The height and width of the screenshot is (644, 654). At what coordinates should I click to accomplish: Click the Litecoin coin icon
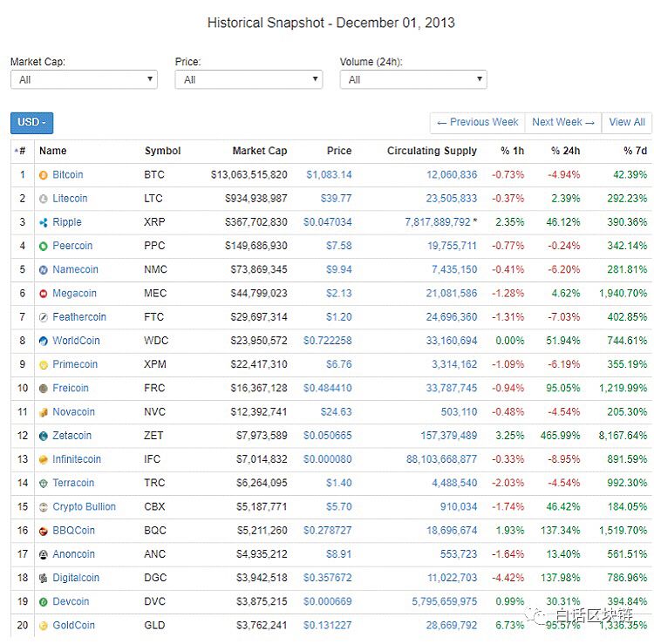44,199
